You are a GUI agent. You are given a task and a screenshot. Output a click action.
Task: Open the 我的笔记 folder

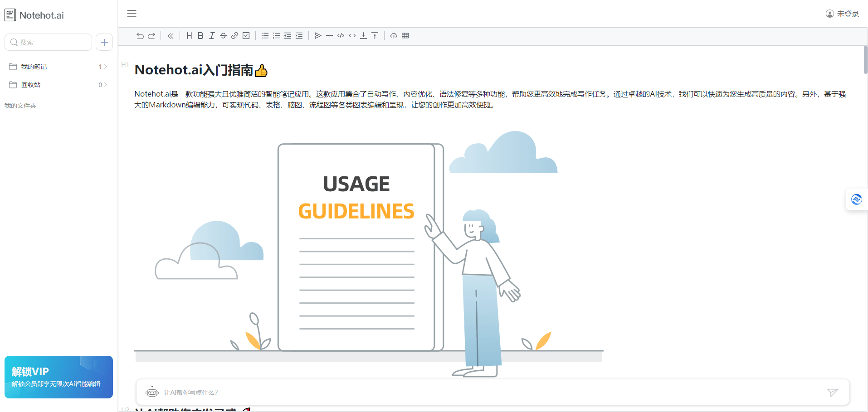tap(58, 67)
